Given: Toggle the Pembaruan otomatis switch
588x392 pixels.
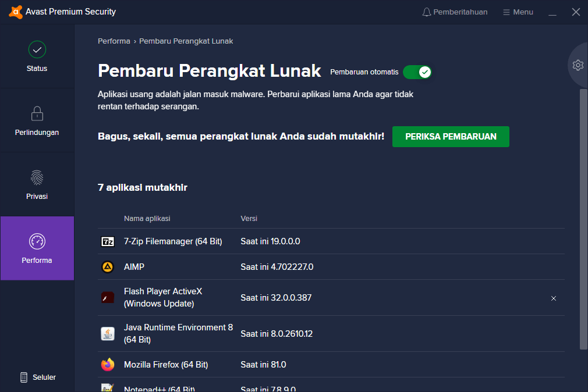Looking at the screenshot, I should pyautogui.click(x=417, y=72).
